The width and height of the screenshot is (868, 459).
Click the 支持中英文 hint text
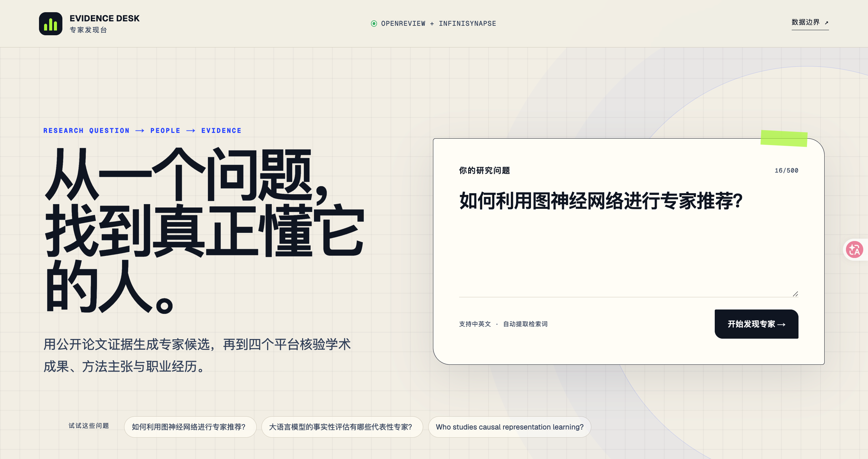[x=475, y=324]
